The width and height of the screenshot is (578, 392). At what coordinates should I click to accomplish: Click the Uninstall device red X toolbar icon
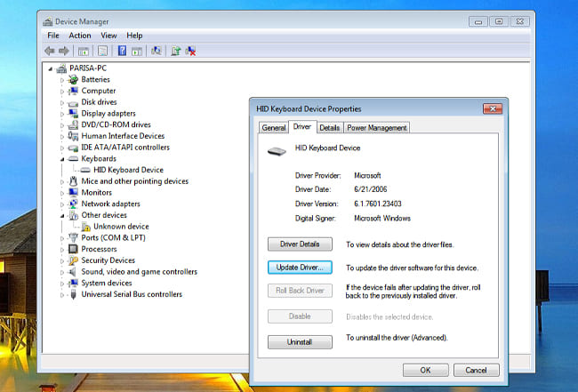(x=190, y=51)
